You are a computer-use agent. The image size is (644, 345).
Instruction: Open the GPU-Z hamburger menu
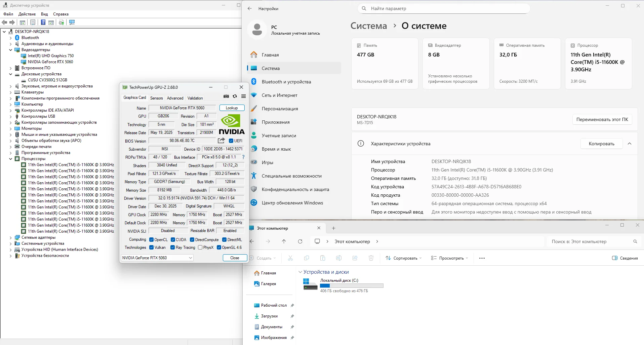pos(243,97)
